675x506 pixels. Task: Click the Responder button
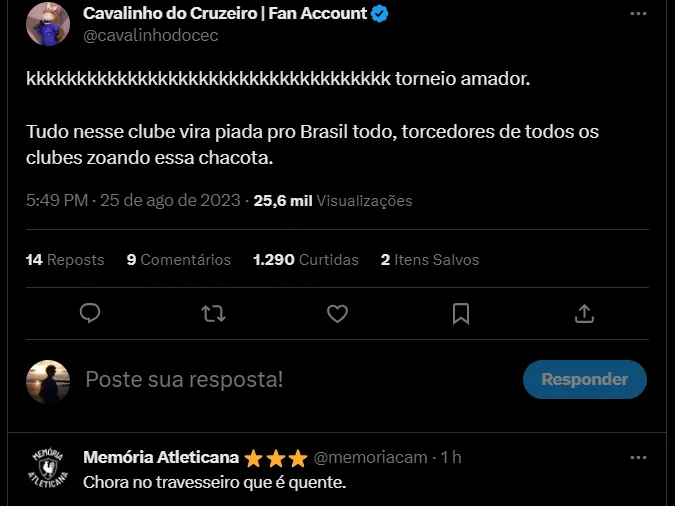[585, 380]
